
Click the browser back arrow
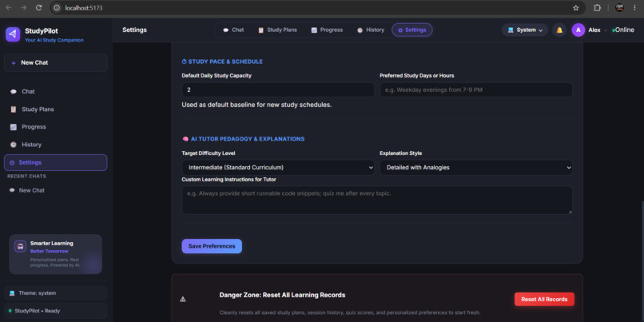[x=9, y=8]
